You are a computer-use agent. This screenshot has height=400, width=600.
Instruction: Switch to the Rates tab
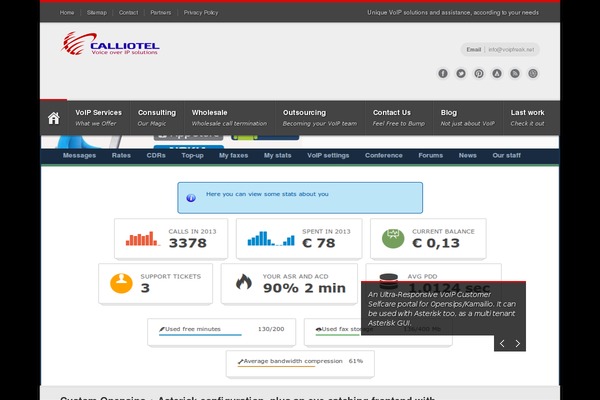(x=121, y=155)
